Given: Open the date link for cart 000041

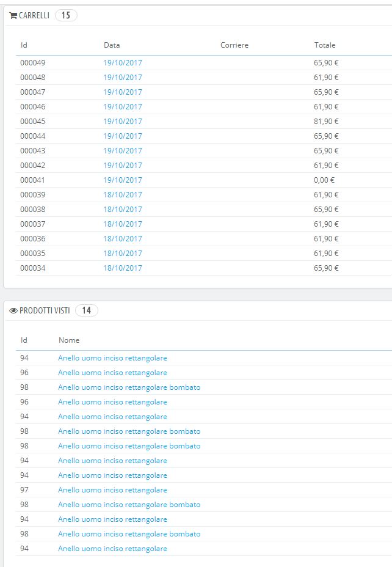Looking at the screenshot, I should point(123,180).
